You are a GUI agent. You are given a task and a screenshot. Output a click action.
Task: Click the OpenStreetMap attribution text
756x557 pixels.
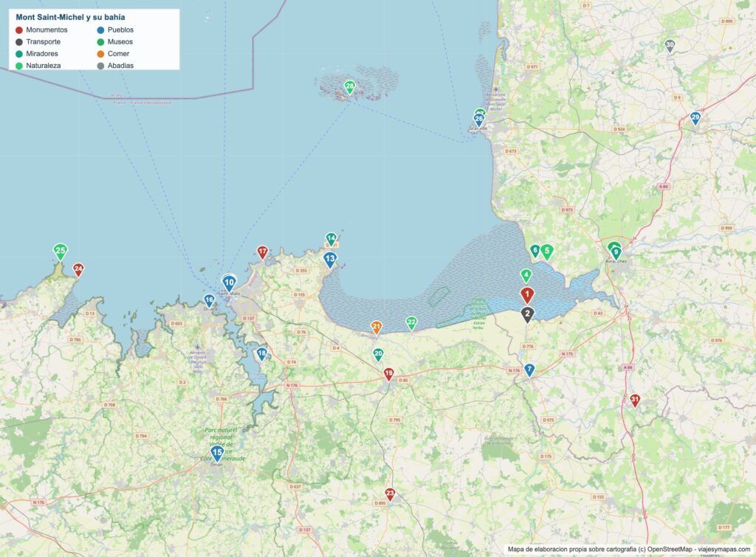click(629, 549)
